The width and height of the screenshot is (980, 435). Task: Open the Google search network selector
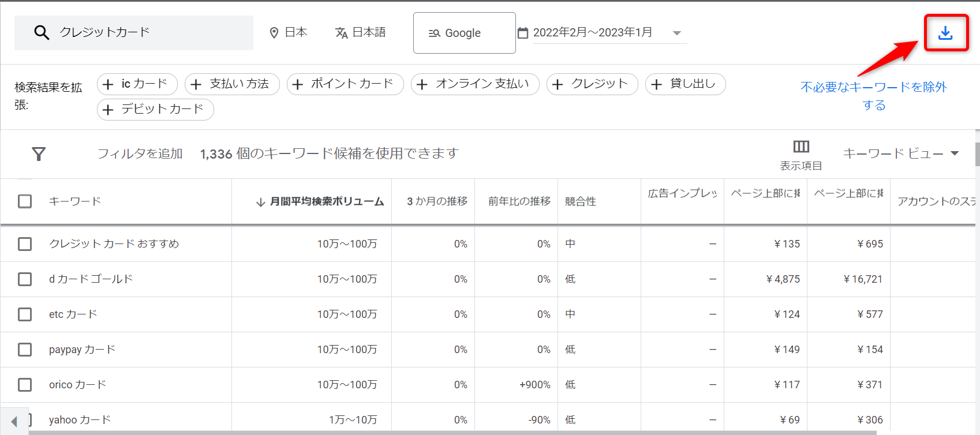(x=464, y=33)
